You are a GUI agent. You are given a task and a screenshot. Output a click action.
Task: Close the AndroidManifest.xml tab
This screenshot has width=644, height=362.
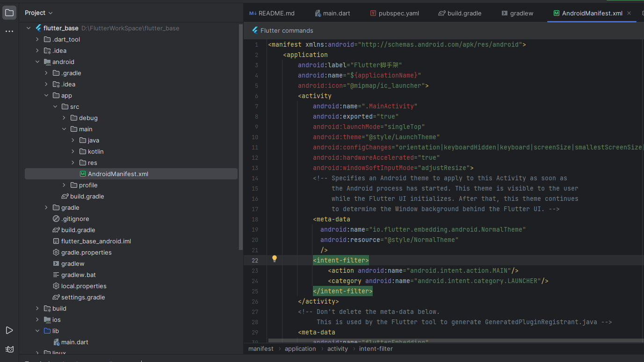[629, 13]
